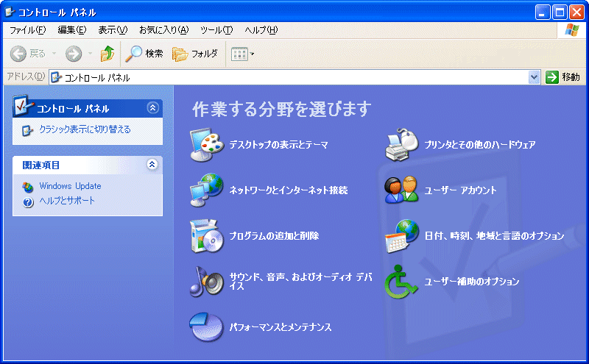Screen dimensions: 589x364
Task: Open the forward button history dropdown arrow
Action: [x=90, y=54]
